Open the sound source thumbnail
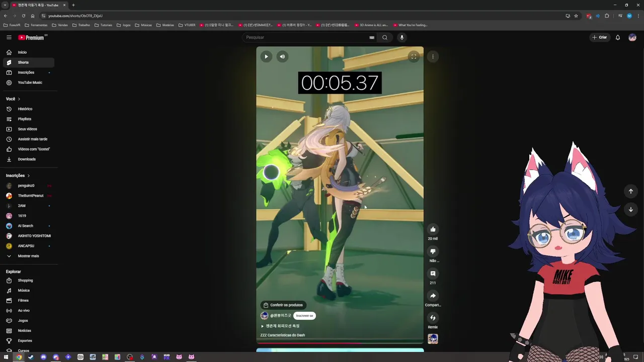 433,339
